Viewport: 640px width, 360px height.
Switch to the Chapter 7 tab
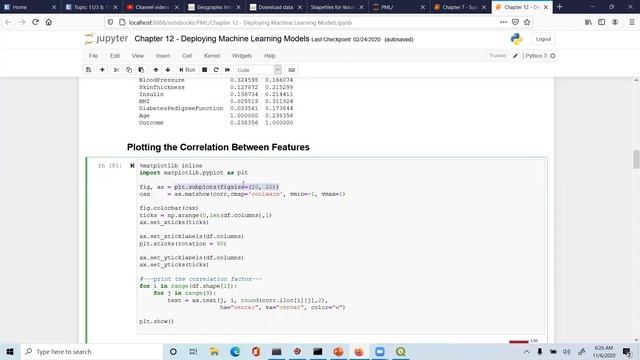pos(460,7)
